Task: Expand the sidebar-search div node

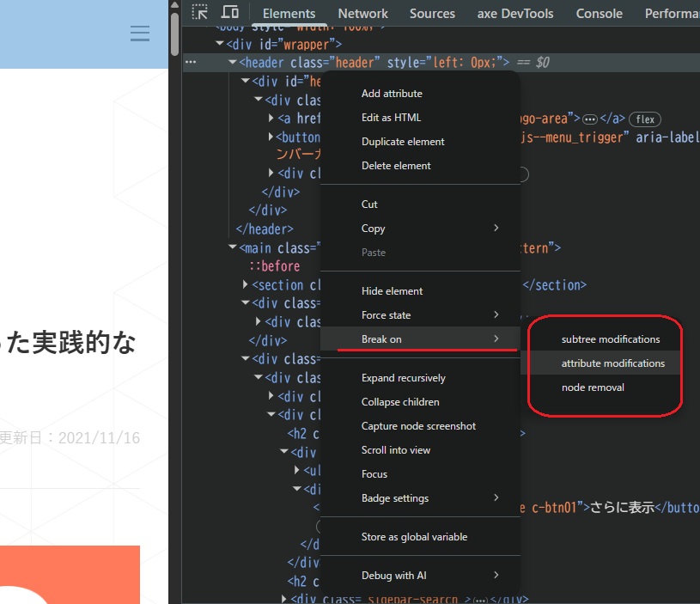Action: (x=284, y=598)
